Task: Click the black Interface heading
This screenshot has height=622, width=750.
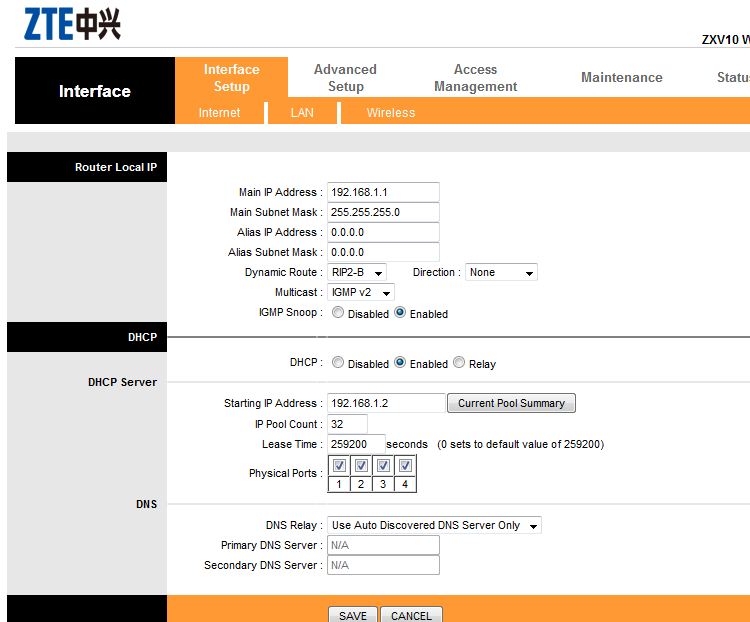Action: click(95, 90)
